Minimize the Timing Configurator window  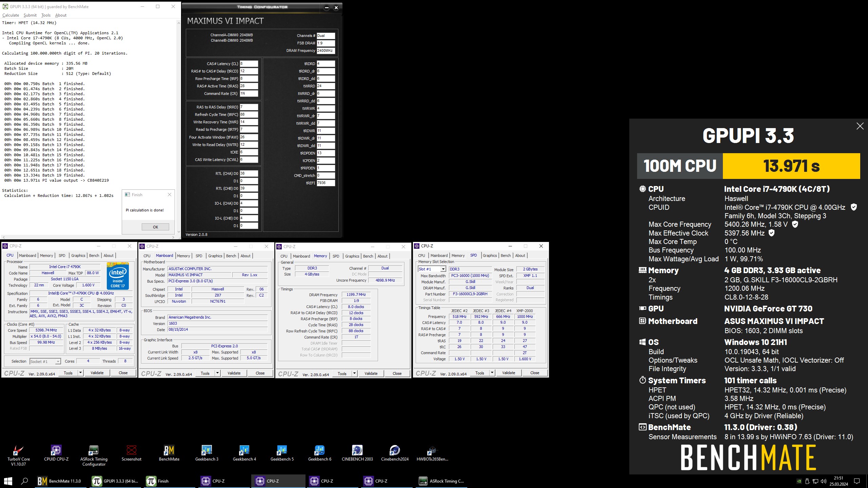(x=326, y=7)
